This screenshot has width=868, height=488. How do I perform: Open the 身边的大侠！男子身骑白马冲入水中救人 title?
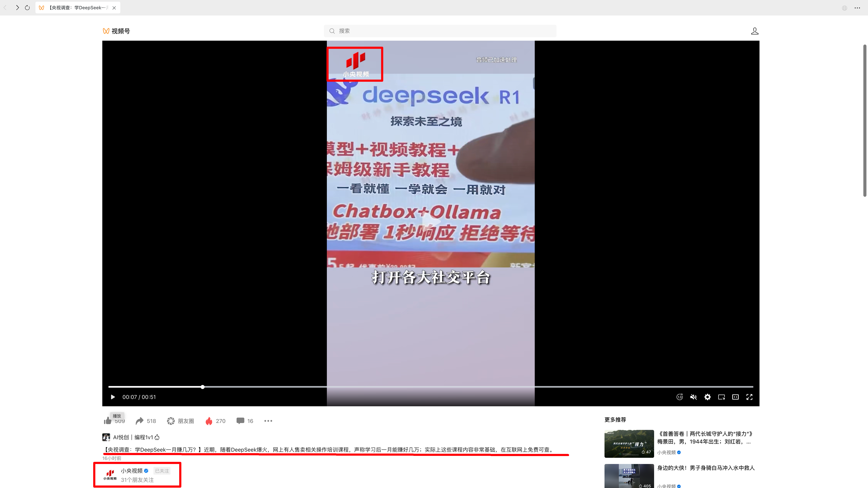(x=706, y=468)
